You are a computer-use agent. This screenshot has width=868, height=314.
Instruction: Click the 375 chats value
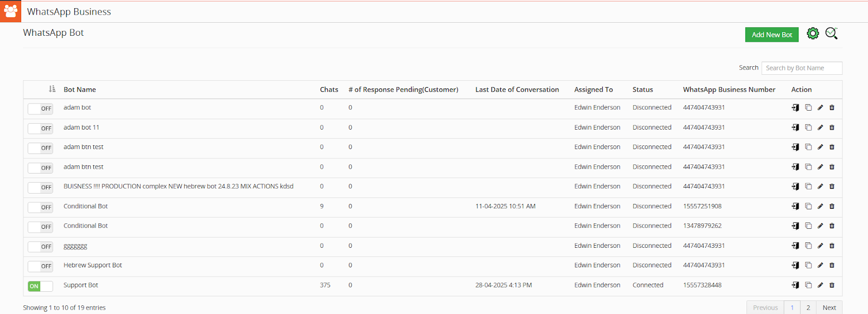325,285
